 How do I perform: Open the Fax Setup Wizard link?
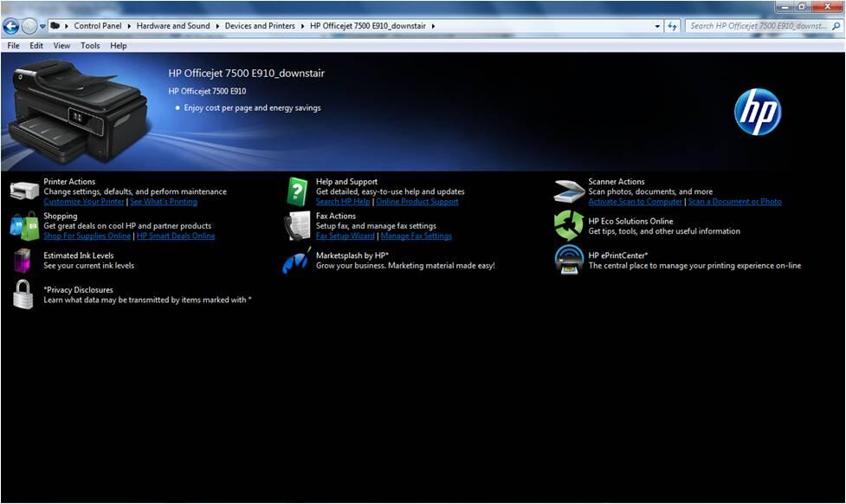345,236
